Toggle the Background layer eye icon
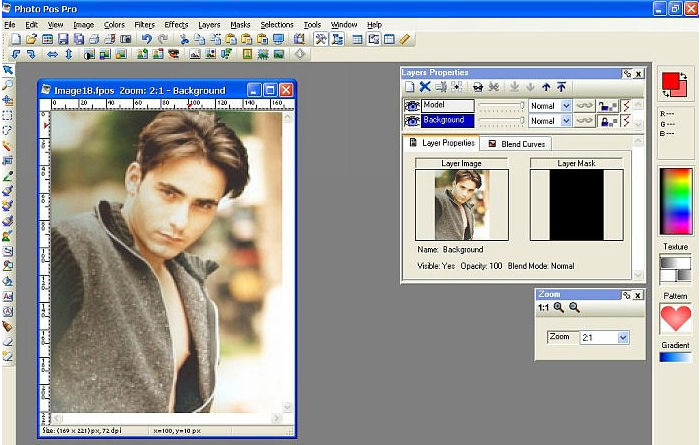This screenshot has height=445, width=700. (x=411, y=120)
